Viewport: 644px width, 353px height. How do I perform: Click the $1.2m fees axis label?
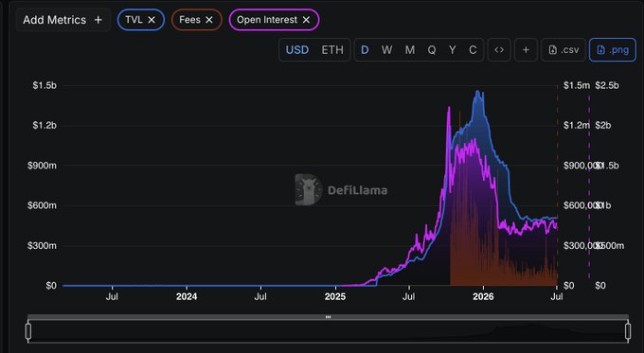point(576,125)
